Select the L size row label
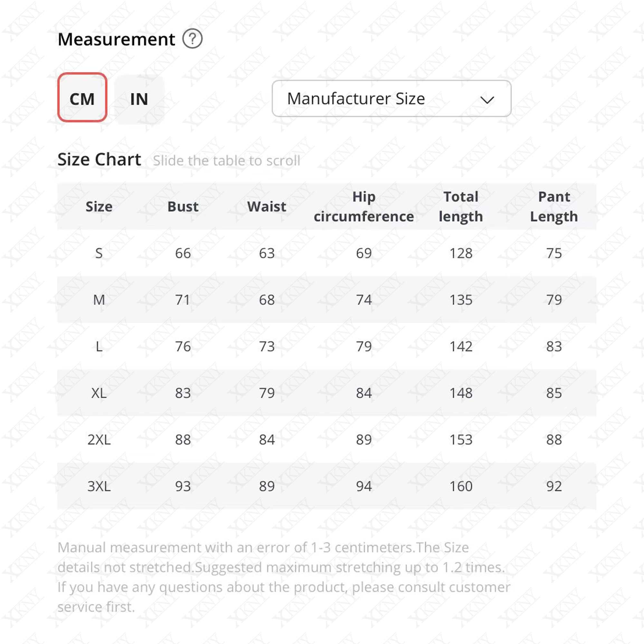644x644 pixels. tap(99, 347)
